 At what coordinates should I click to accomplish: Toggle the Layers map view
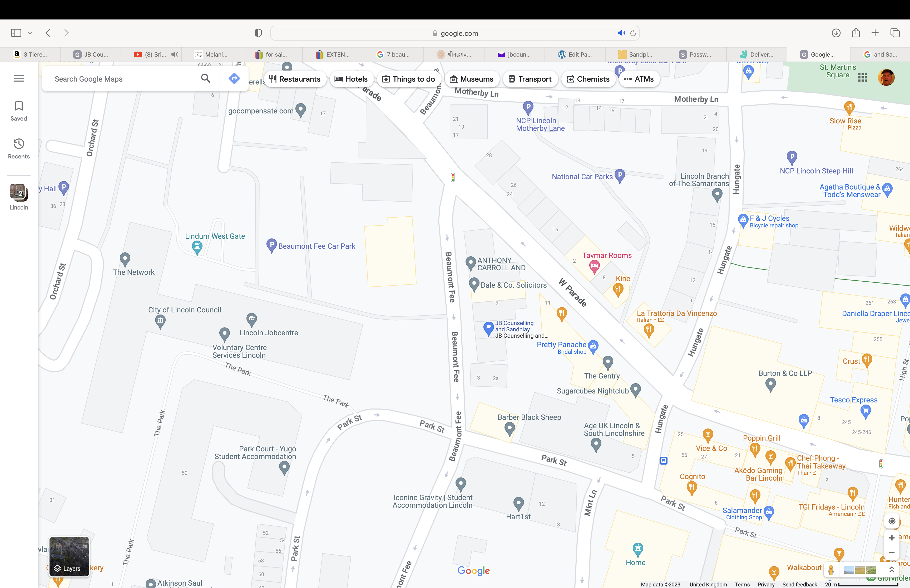(x=69, y=556)
